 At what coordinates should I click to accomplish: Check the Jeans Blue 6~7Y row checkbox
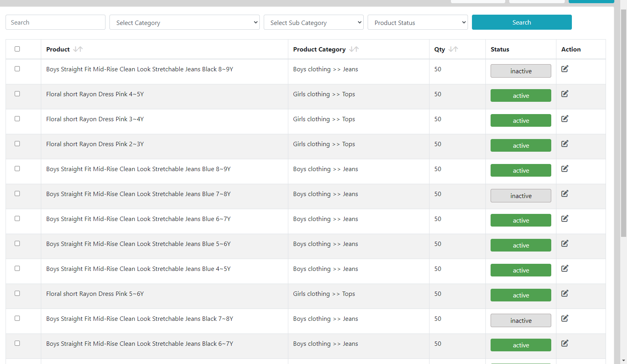[x=17, y=219]
